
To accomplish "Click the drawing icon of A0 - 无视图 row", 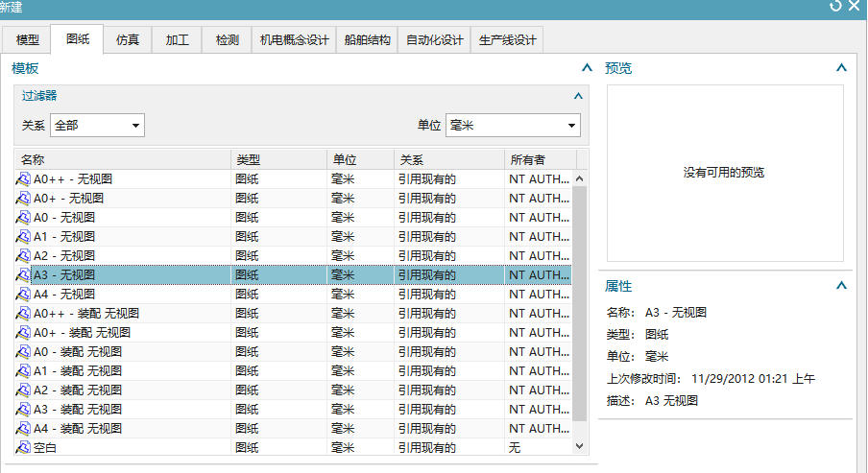I will point(23,218).
